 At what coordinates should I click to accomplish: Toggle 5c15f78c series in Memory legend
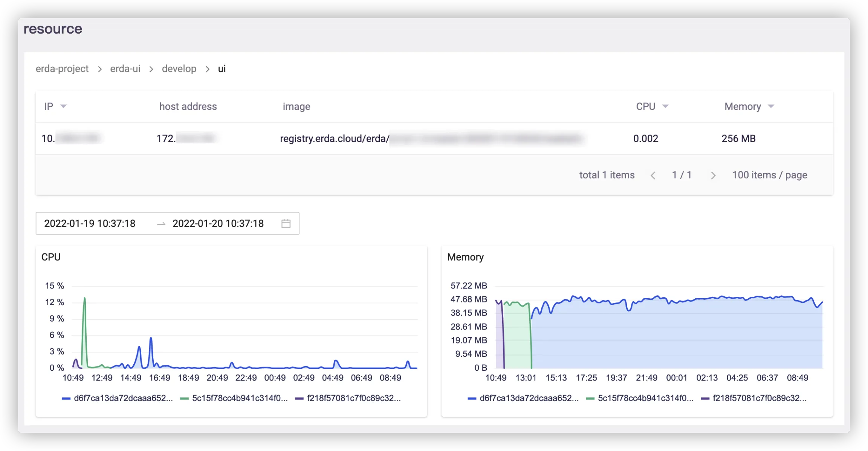640,398
